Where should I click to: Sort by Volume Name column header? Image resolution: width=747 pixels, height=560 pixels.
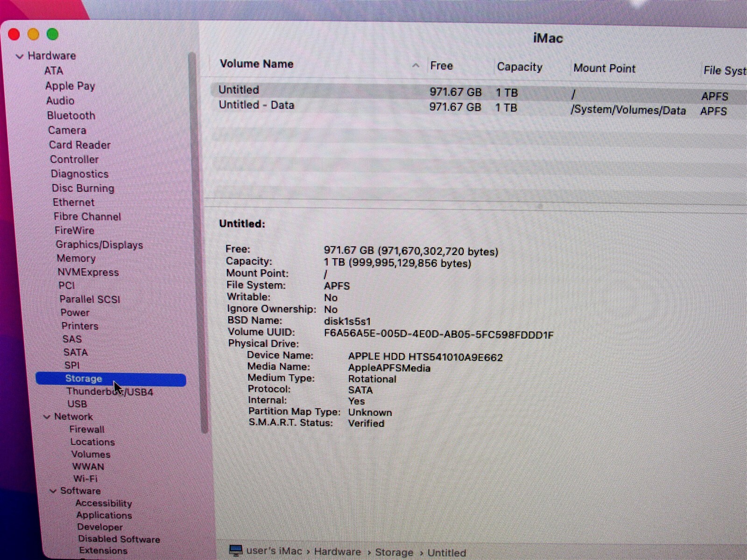tap(257, 64)
